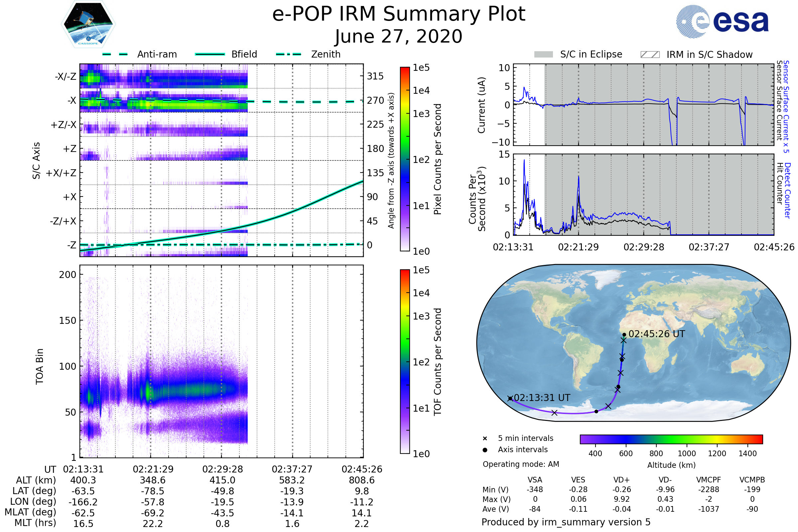Click the 5 min intervals cross marker
Image resolution: width=798 pixels, height=532 pixels.
(x=485, y=439)
